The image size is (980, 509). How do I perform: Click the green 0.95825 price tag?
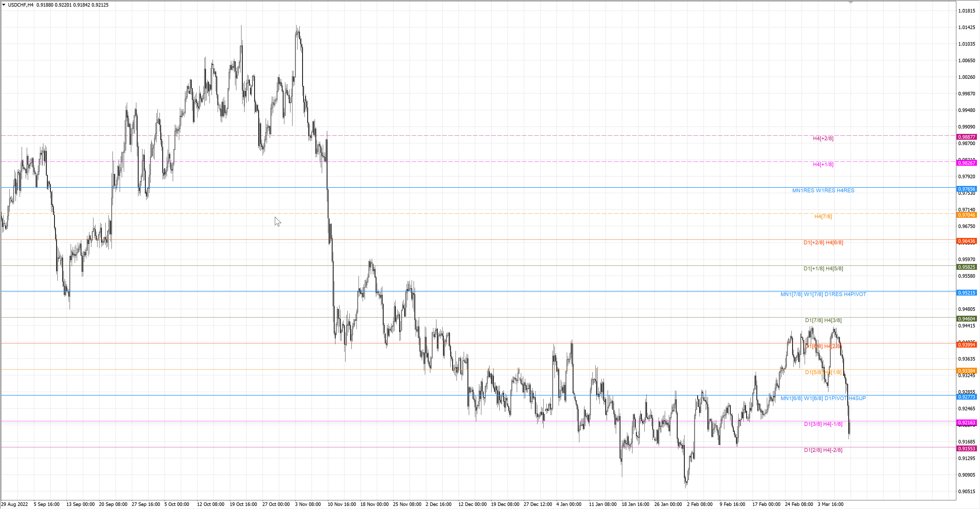[x=966, y=267]
